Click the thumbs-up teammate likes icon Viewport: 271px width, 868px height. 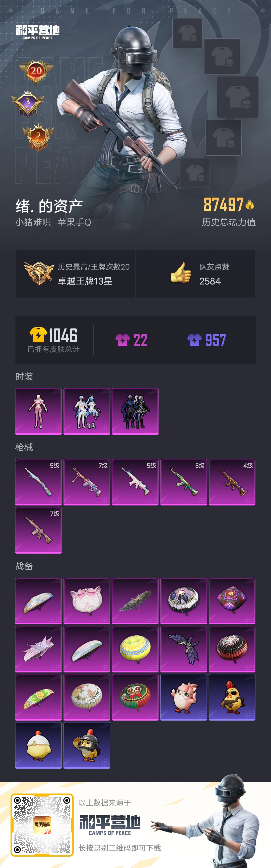(x=181, y=273)
